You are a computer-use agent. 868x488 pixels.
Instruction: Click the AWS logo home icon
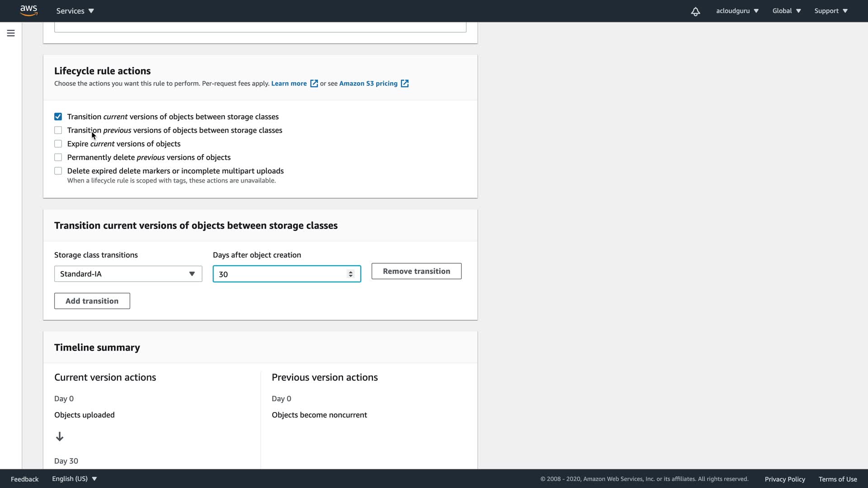pos(28,10)
